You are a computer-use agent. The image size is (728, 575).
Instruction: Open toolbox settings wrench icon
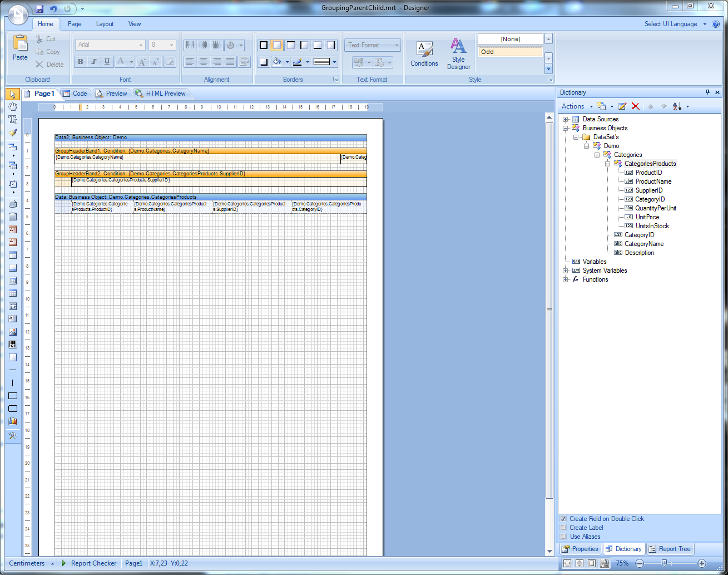click(13, 435)
